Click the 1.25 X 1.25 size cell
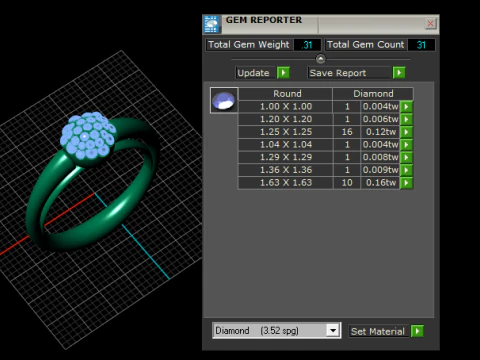 pyautogui.click(x=286, y=132)
